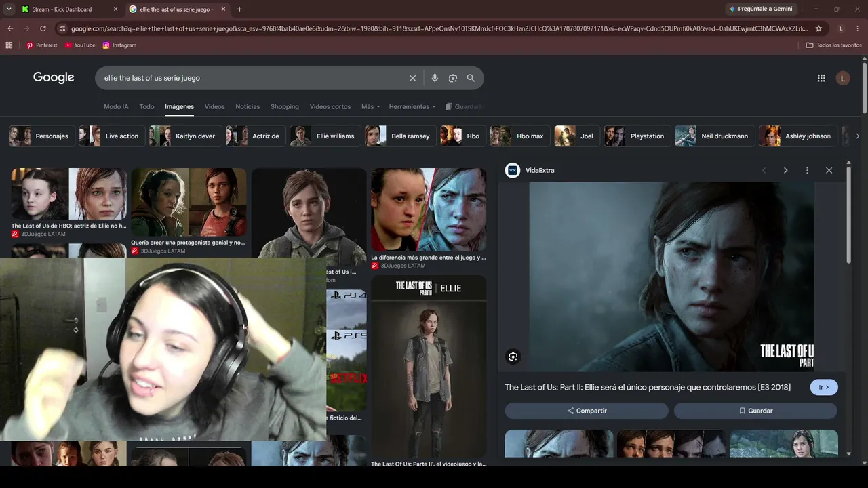The height and width of the screenshot is (488, 868).
Task: Open the Chrome profile L button
Action: click(841, 28)
